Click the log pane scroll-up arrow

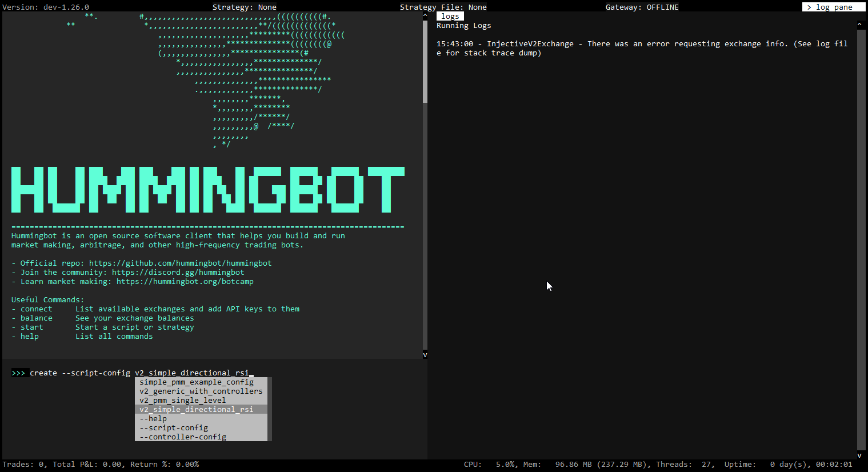(x=859, y=24)
